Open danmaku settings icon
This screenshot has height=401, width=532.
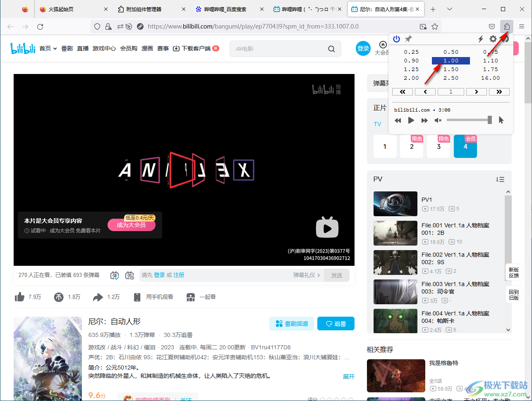point(129,275)
